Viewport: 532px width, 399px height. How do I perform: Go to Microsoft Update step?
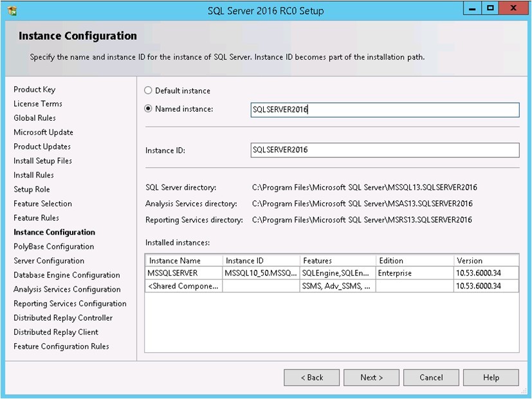(44, 132)
